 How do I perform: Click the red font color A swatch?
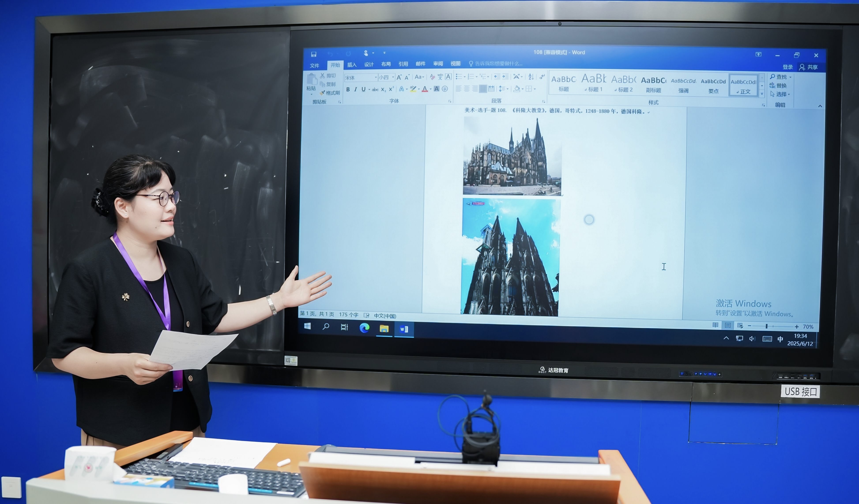coord(425,89)
